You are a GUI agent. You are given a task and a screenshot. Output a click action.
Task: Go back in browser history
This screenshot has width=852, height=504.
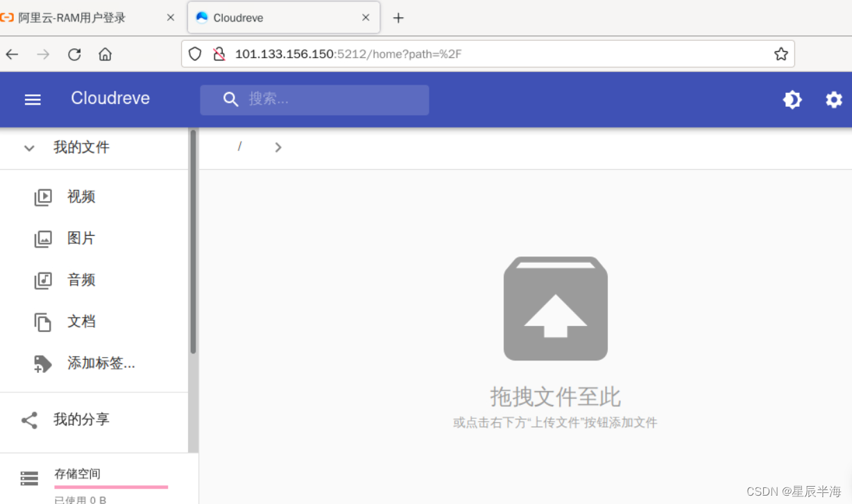(12, 54)
